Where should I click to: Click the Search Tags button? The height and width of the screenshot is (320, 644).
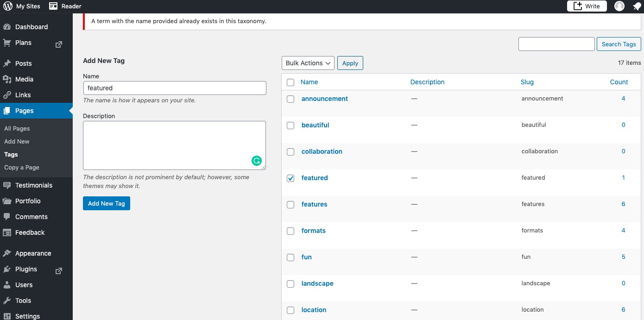point(619,44)
